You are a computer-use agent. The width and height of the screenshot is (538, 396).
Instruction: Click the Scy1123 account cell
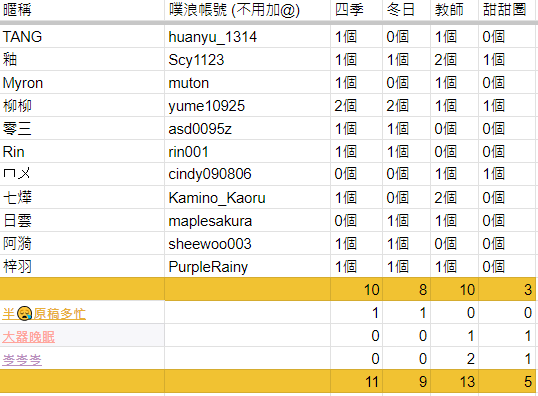pos(247,59)
